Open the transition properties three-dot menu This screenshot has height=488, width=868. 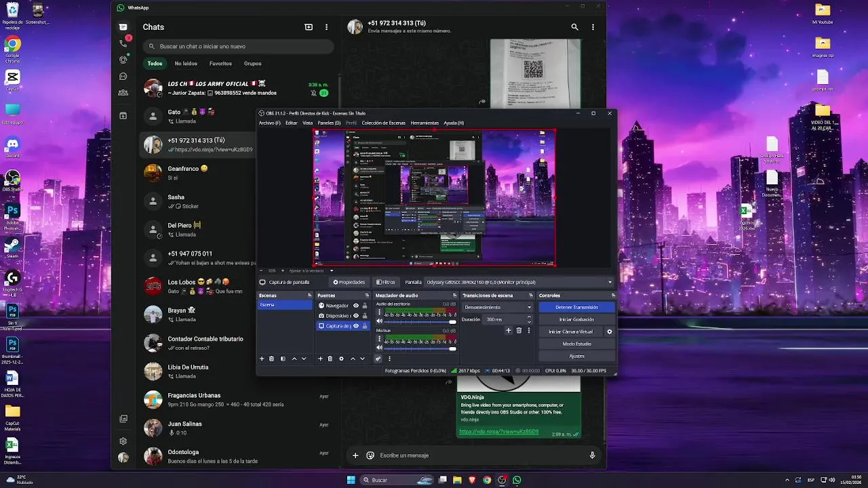[x=529, y=330]
